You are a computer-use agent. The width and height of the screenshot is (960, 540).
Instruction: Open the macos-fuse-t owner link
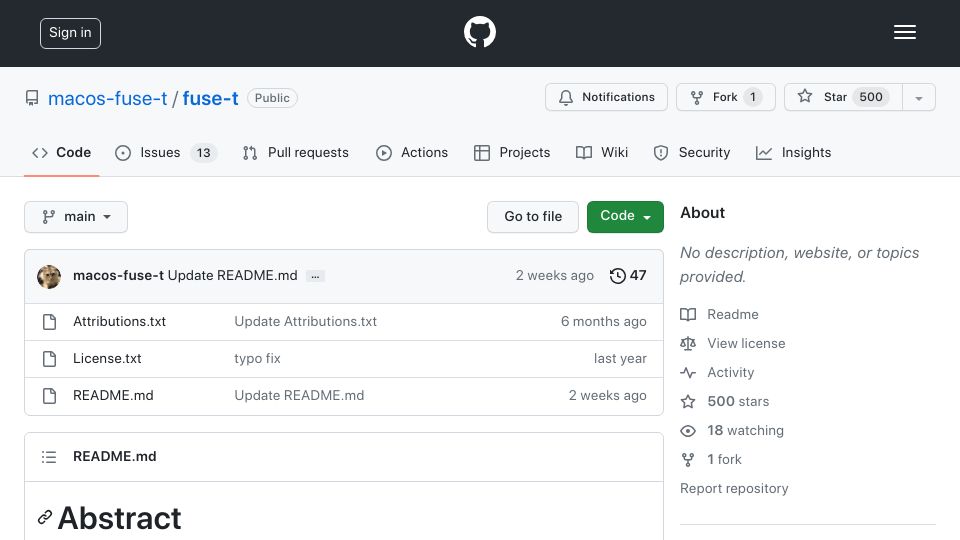[x=108, y=98]
